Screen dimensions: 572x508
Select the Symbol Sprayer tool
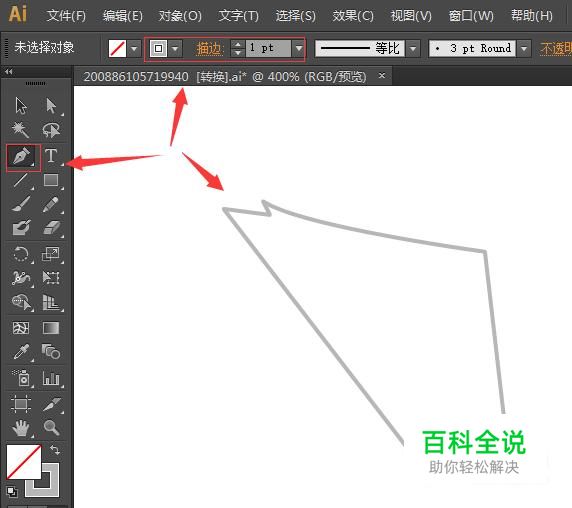click(21, 378)
